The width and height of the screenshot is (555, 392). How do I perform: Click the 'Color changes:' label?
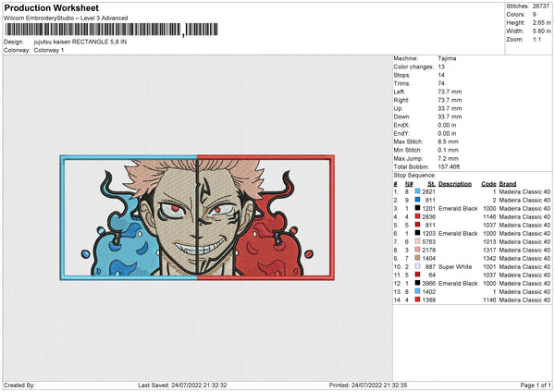413,67
